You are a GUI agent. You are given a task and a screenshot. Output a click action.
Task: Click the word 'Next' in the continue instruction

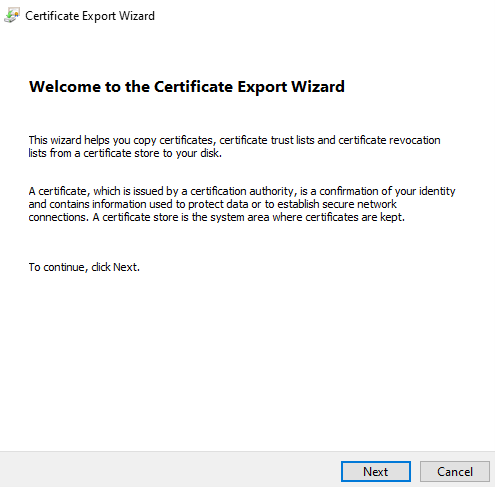[x=125, y=267]
